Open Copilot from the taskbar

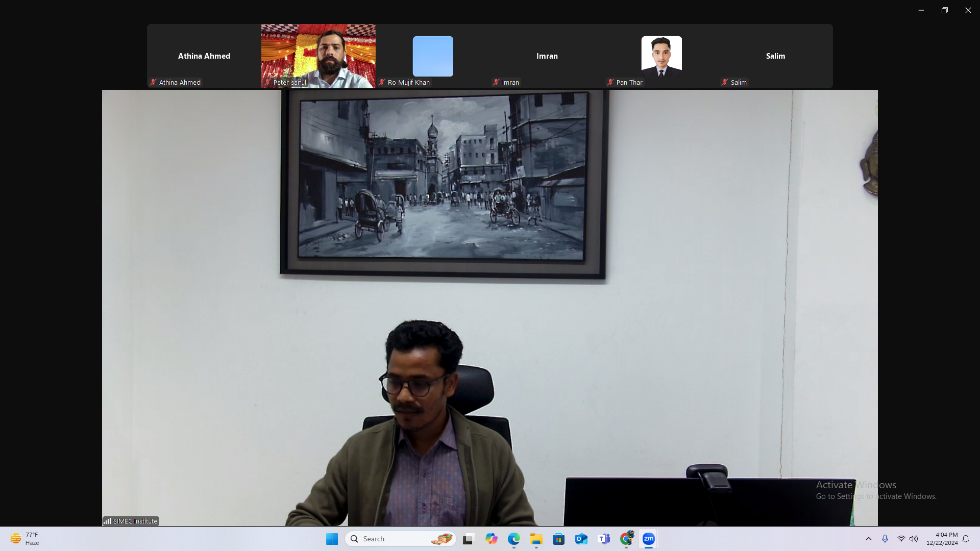[491, 539]
